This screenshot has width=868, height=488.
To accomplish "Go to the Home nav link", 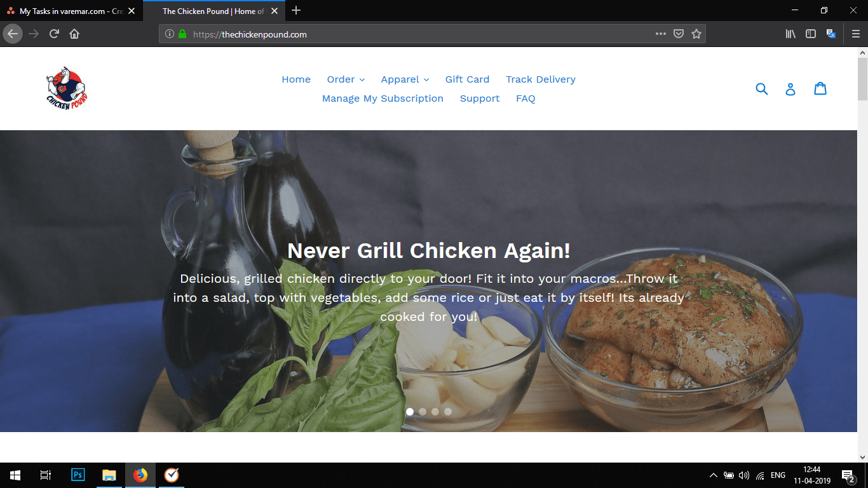I will click(296, 79).
